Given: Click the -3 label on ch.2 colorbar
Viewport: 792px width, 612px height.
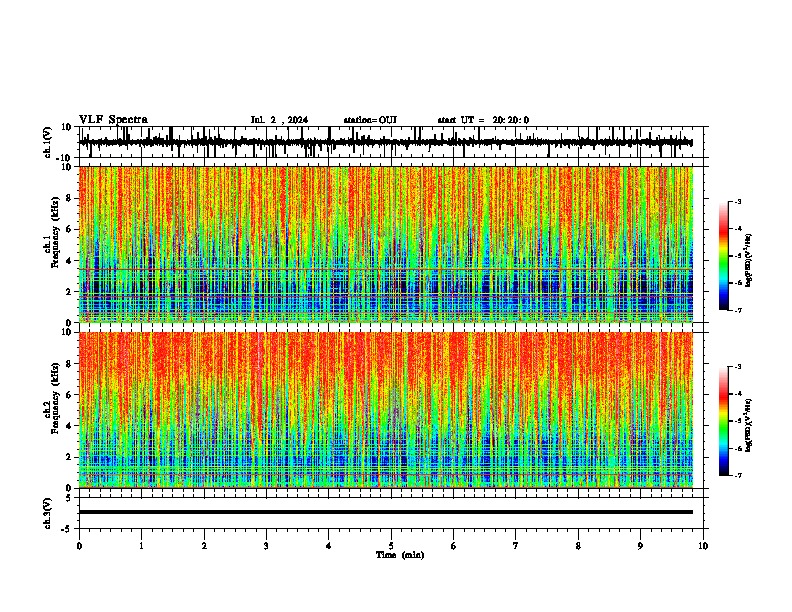Looking at the screenshot, I should (738, 367).
